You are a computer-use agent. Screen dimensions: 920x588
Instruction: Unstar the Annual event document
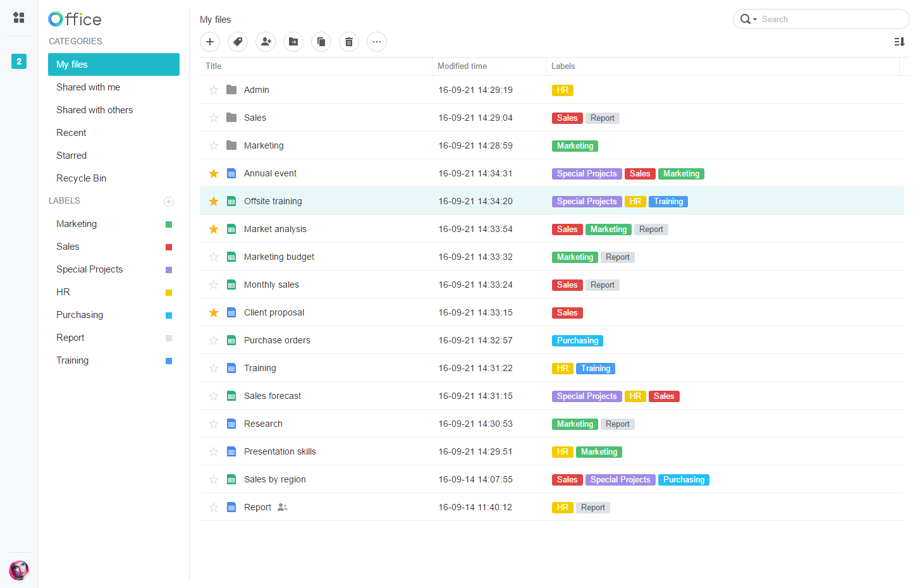pos(214,173)
